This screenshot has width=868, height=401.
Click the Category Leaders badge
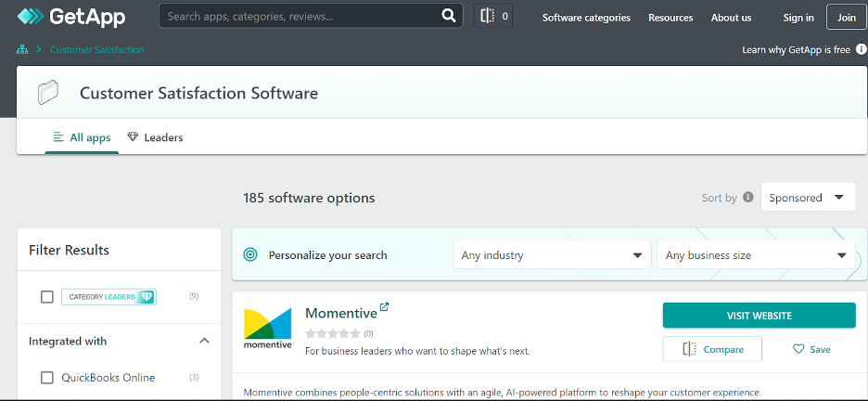[x=108, y=297]
